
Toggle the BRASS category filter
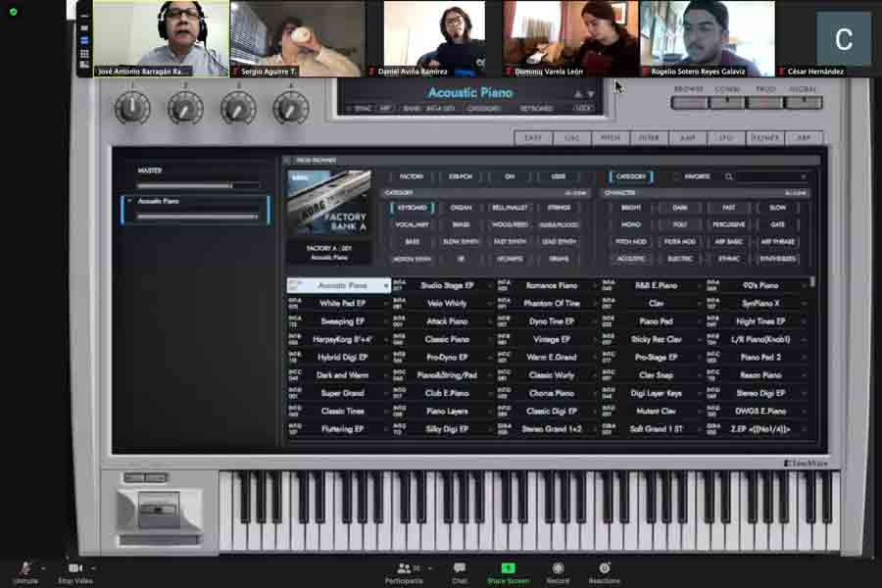click(x=461, y=224)
